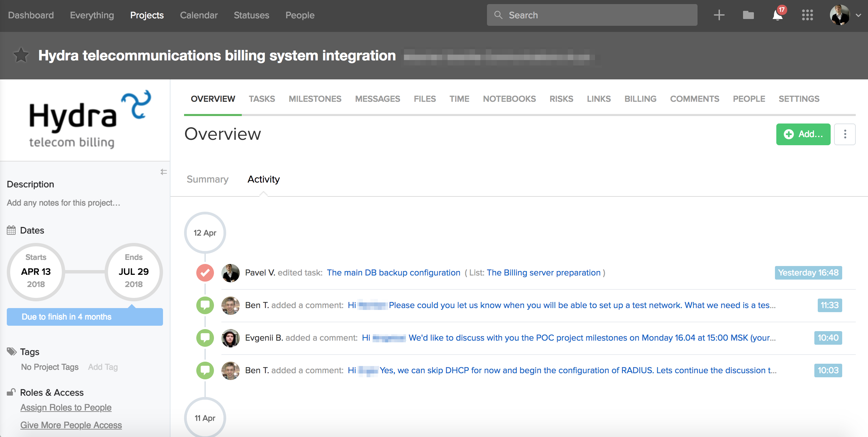868x437 pixels.
Task: Switch to the COMMENTS tab
Action: tap(694, 99)
